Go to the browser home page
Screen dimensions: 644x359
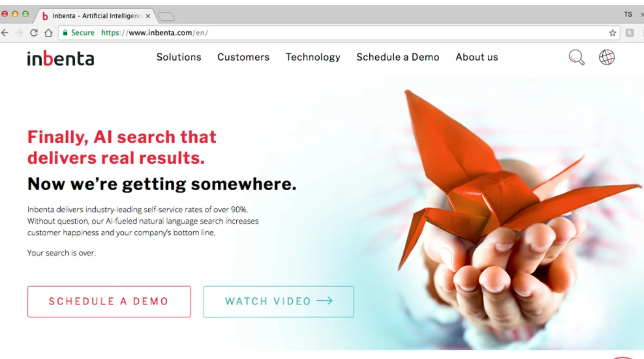pyautogui.click(x=48, y=33)
